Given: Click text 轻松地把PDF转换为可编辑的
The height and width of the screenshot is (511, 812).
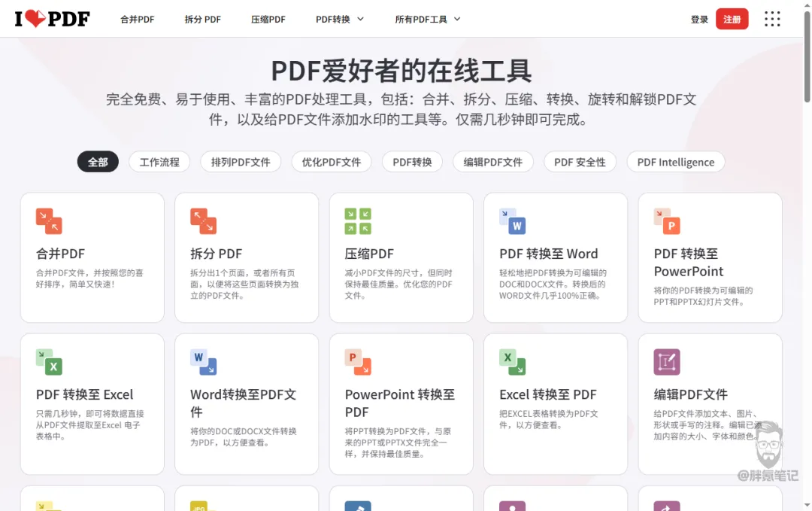Looking at the screenshot, I should tap(553, 272).
